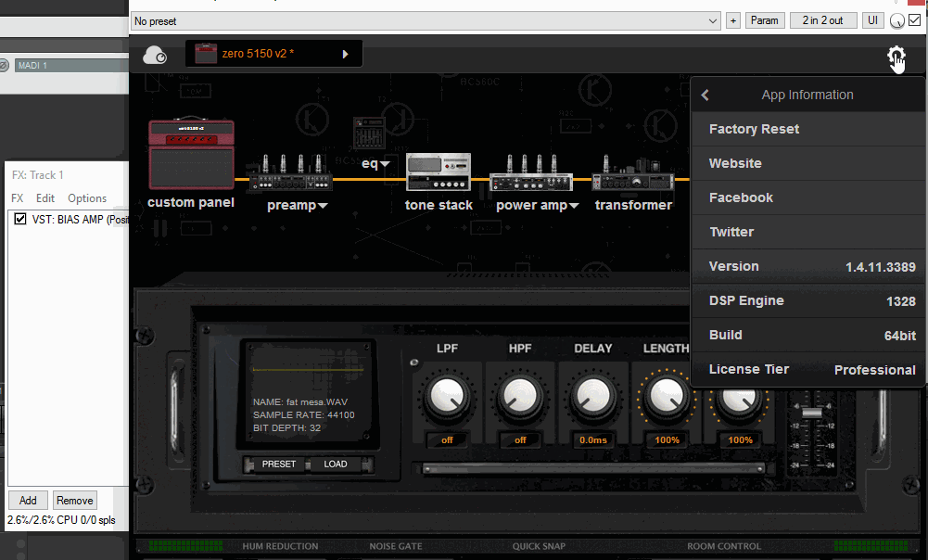Open the Facebook menu entry

pos(807,197)
